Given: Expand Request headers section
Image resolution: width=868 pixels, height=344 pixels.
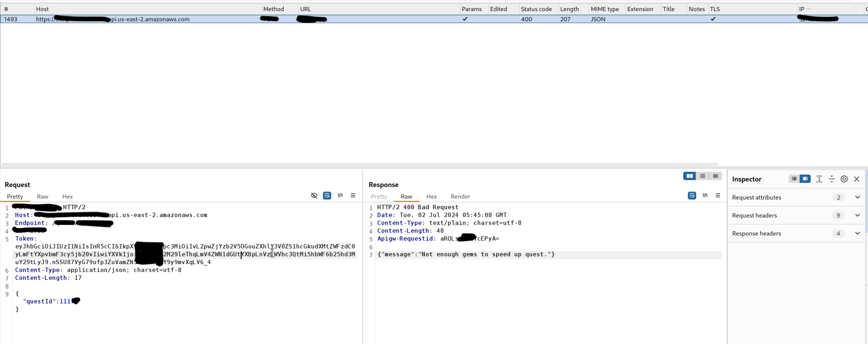Looking at the screenshot, I should pyautogui.click(x=857, y=215).
